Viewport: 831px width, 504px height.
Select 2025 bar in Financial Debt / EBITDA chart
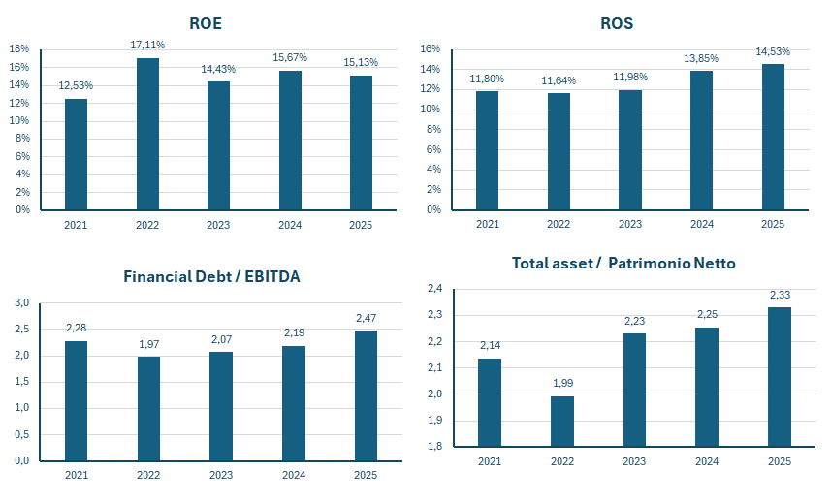coord(366,395)
